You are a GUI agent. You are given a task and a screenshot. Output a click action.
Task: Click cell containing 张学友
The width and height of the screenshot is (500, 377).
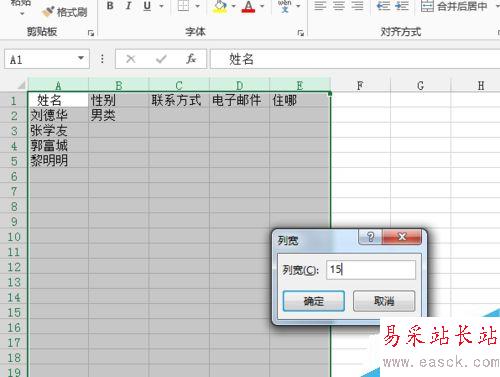(58, 130)
